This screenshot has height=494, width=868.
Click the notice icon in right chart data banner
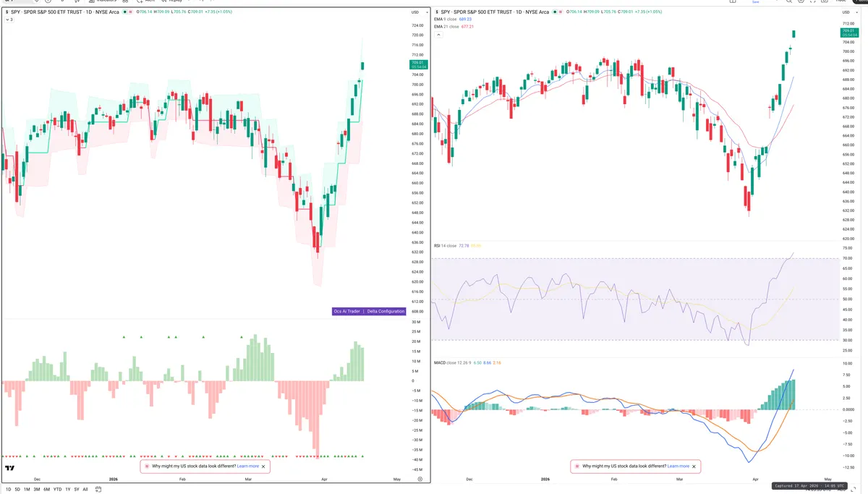click(x=577, y=467)
